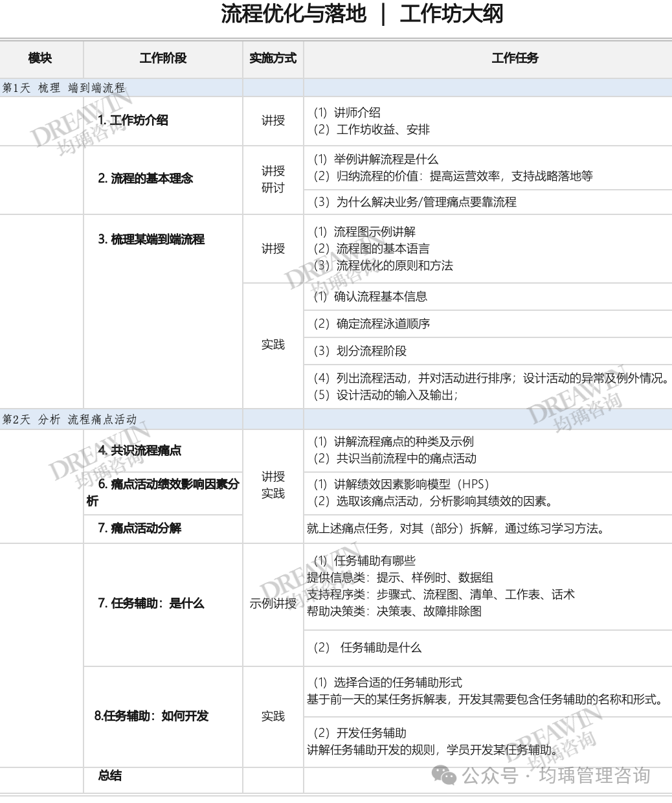The height and width of the screenshot is (803, 672).
Task: Click the title 流程优化与落地 工作坊大纲
Action: click(x=362, y=14)
